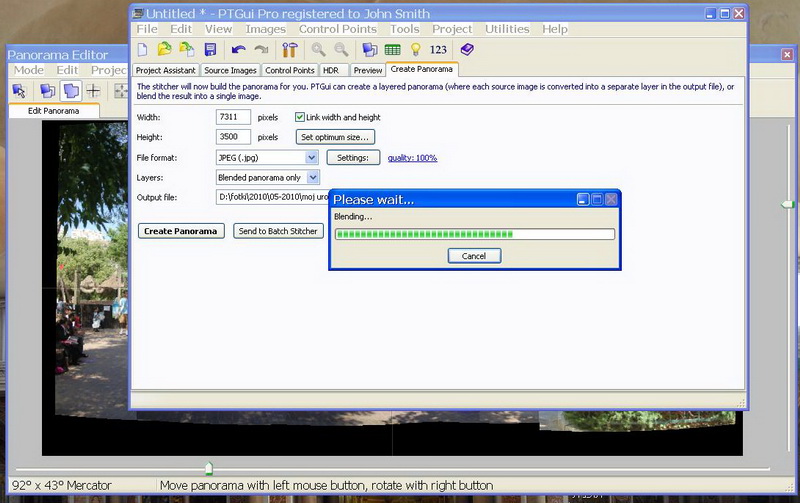The image size is (800, 503).
Task: Click the Blending progress bar
Action: click(x=474, y=234)
